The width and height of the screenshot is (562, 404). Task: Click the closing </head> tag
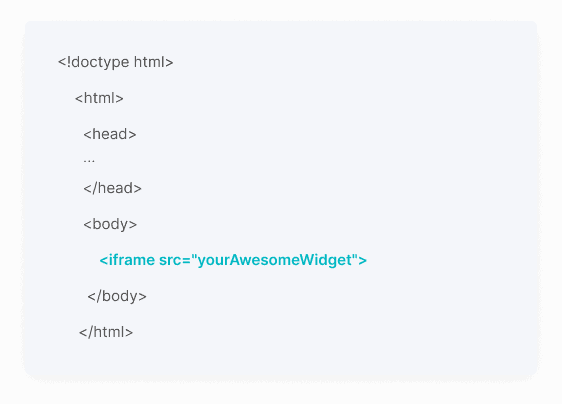pyautogui.click(x=113, y=188)
